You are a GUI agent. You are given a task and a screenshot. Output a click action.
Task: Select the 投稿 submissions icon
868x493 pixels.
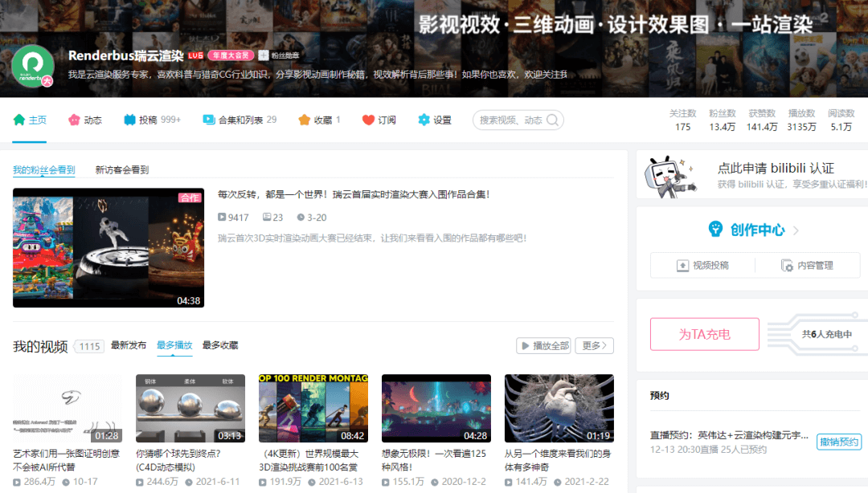pos(129,119)
